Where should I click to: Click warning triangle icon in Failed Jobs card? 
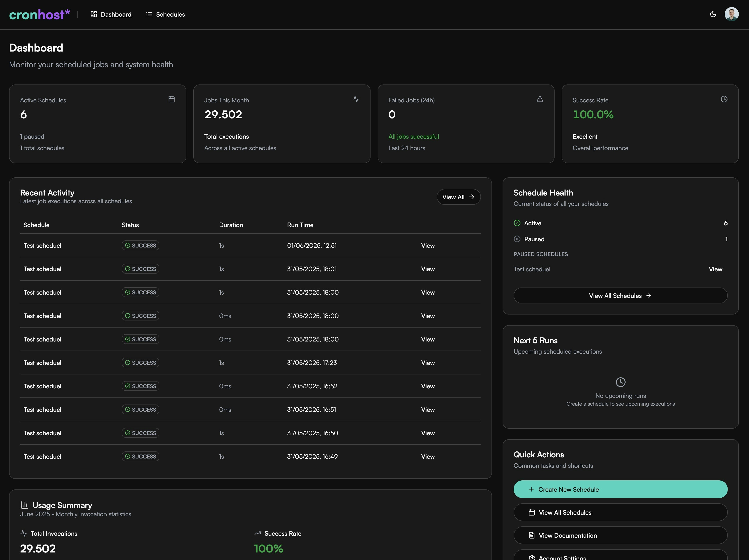(540, 99)
